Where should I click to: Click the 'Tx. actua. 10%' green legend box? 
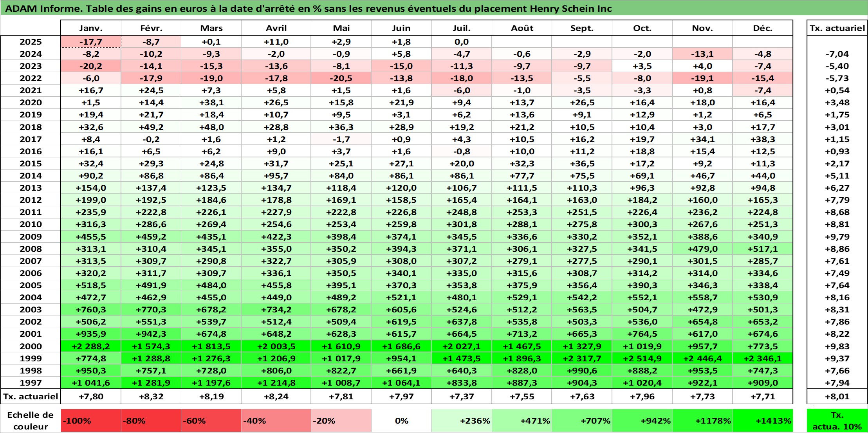click(837, 421)
